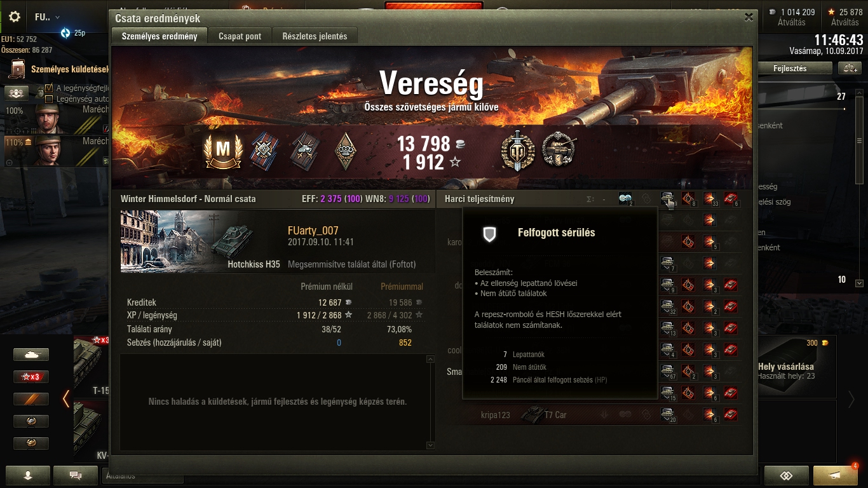Click the results panel scrollbar down arrow
The image size is (868, 488).
[x=431, y=445]
